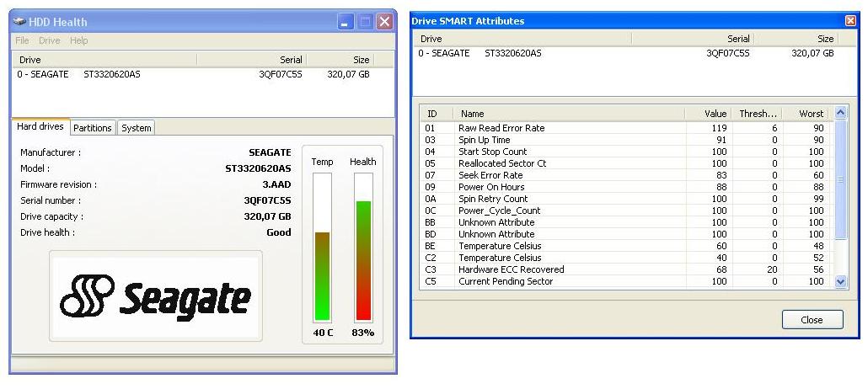Select the Hardware ECC Recovered row
The width and height of the screenshot is (868, 389).
[625, 269]
